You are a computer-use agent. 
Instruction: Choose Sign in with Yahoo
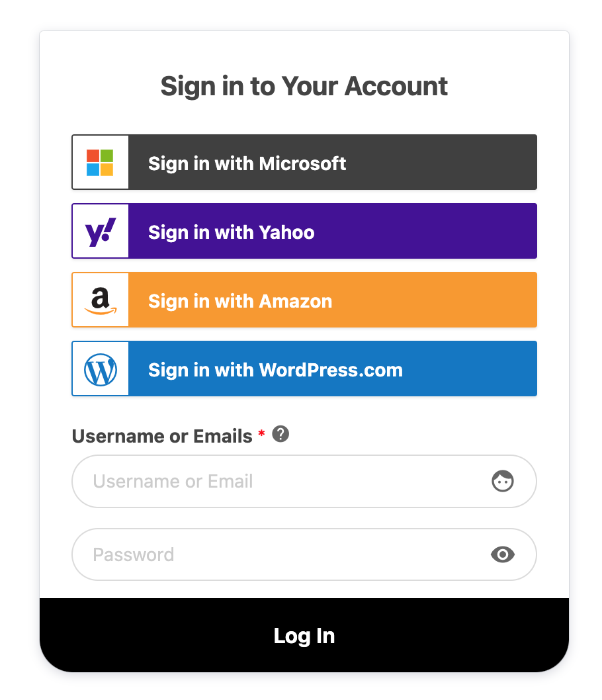(304, 231)
